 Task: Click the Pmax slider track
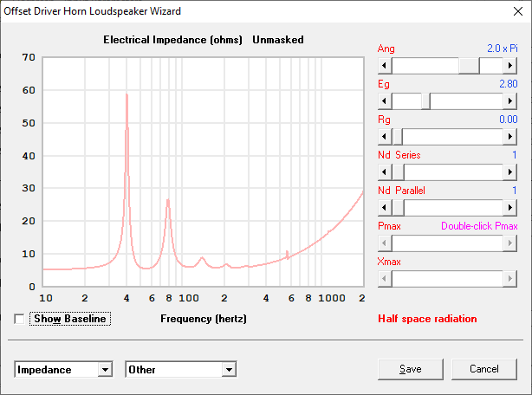point(447,243)
